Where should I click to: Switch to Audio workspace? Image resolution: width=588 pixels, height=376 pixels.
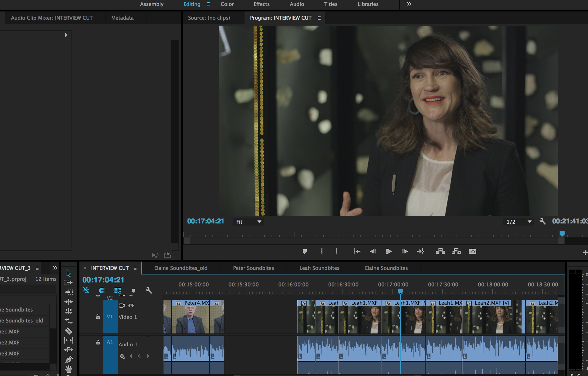[x=297, y=4]
